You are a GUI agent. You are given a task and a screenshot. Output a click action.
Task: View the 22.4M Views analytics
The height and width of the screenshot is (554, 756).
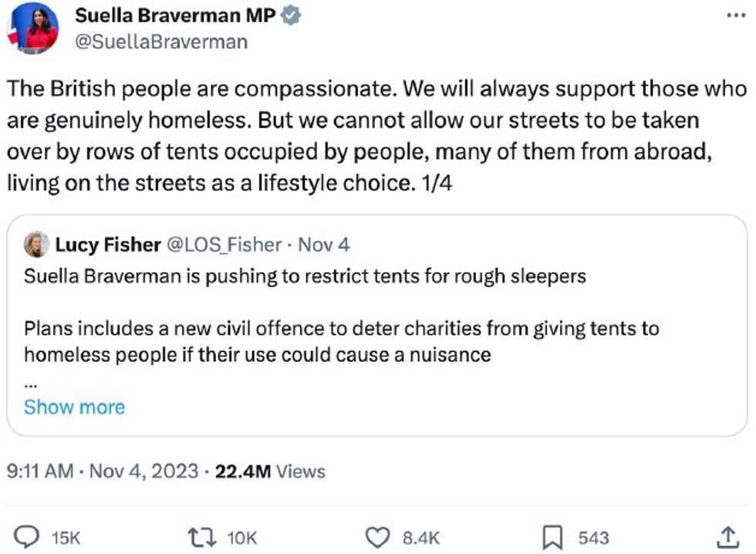(270, 471)
